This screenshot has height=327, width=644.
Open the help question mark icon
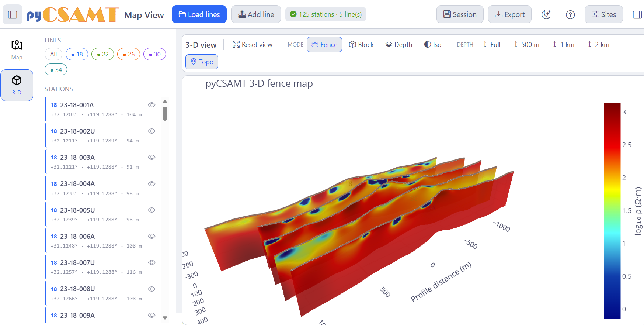570,15
